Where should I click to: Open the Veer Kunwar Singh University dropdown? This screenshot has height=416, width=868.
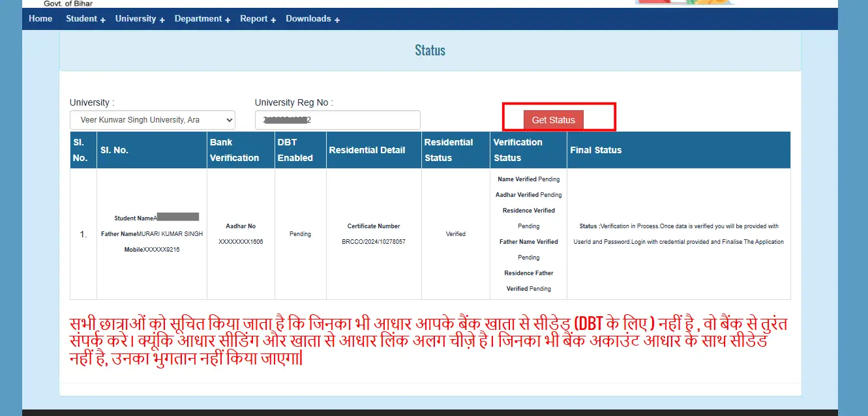pos(153,120)
